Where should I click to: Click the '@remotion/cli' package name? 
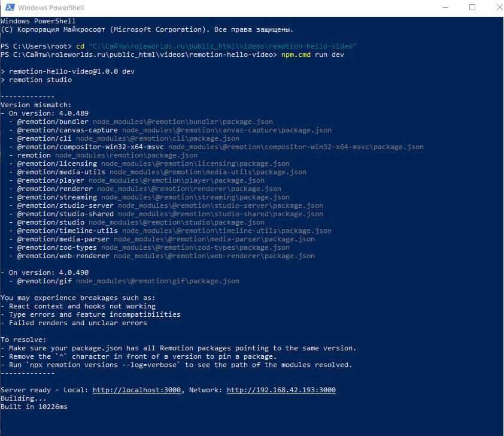pos(44,138)
